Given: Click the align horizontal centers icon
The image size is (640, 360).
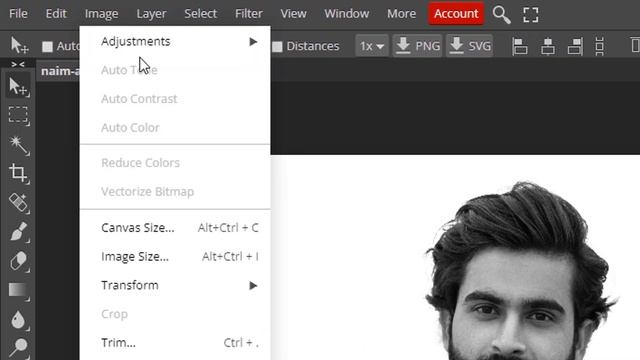Looking at the screenshot, I should (547, 46).
